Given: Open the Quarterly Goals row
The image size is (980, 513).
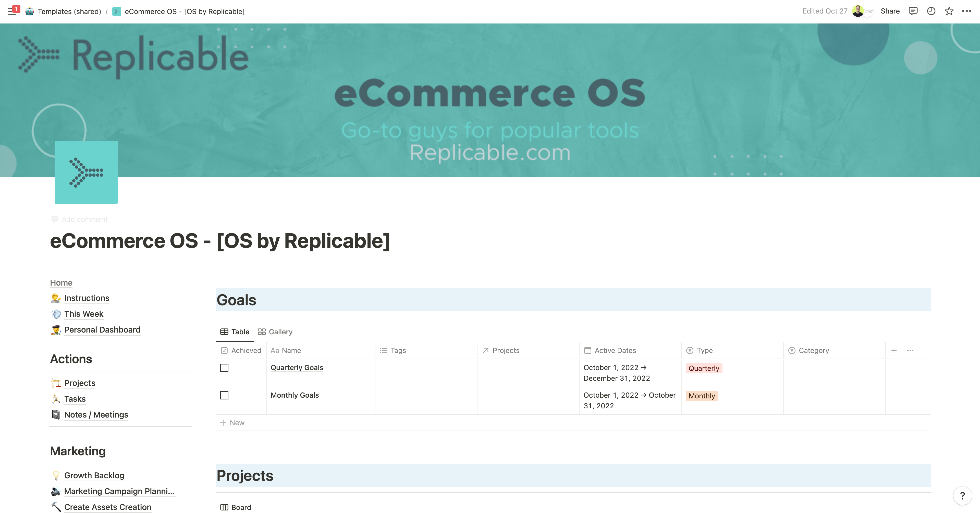Looking at the screenshot, I should click(297, 368).
